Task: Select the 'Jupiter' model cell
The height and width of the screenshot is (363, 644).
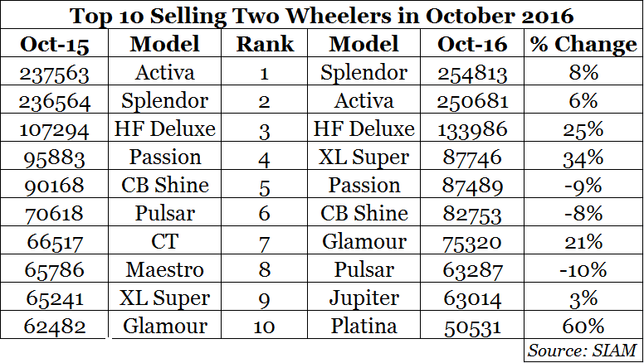Action: pos(363,298)
